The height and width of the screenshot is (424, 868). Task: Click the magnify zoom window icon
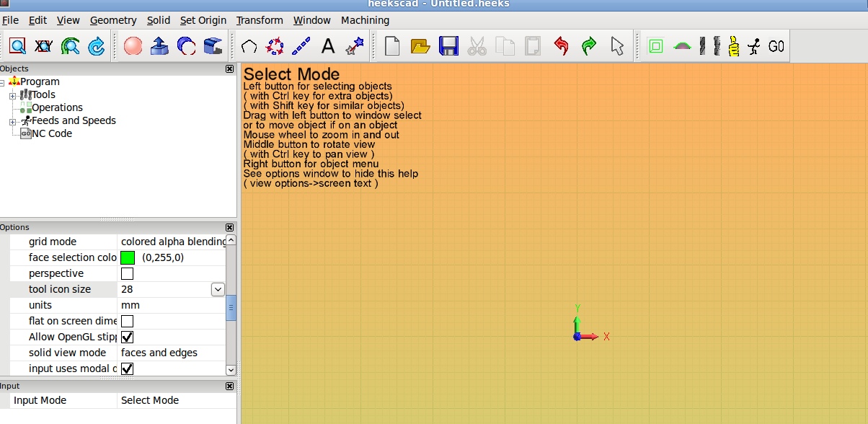point(17,47)
